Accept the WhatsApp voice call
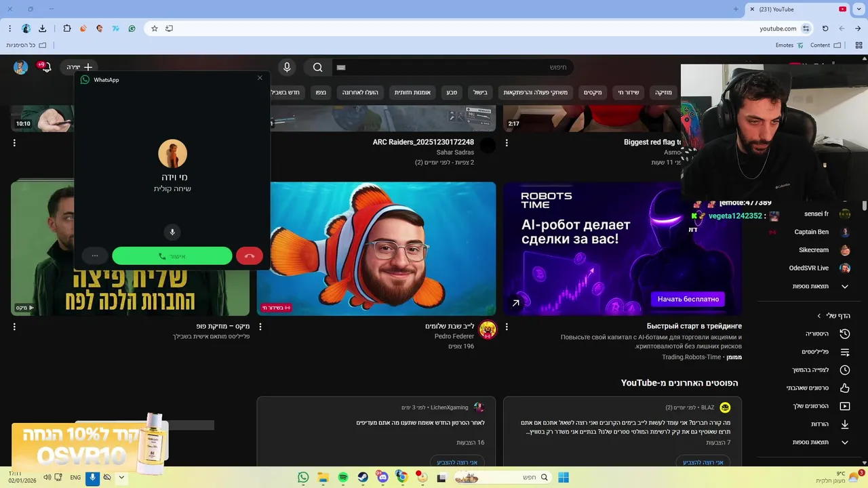Image resolution: width=868 pixels, height=488 pixels. (x=172, y=256)
